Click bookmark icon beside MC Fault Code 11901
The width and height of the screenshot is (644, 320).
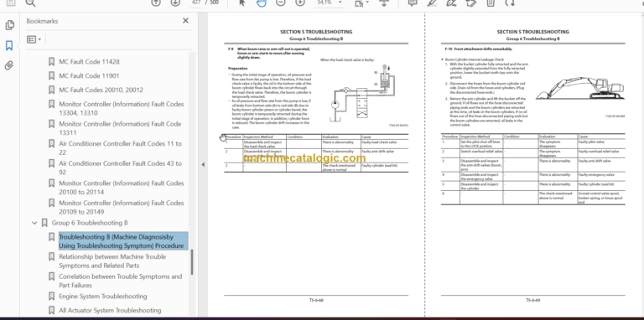point(51,76)
